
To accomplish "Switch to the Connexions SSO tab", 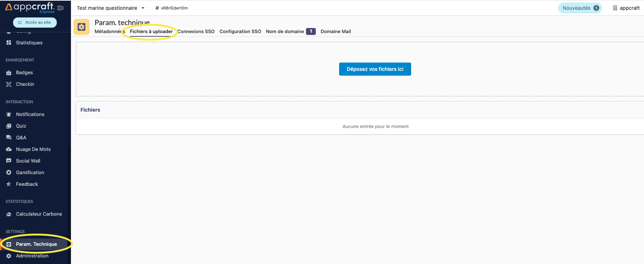I will click(x=196, y=32).
